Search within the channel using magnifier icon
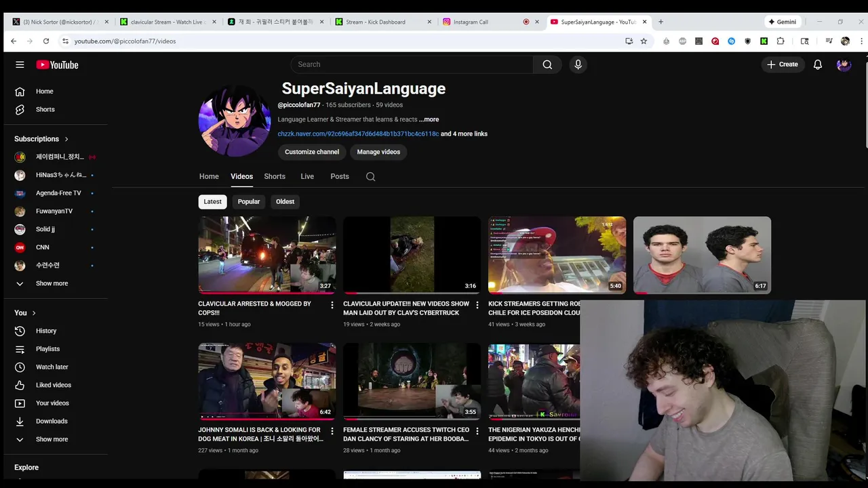This screenshot has height=488, width=868. [x=370, y=176]
